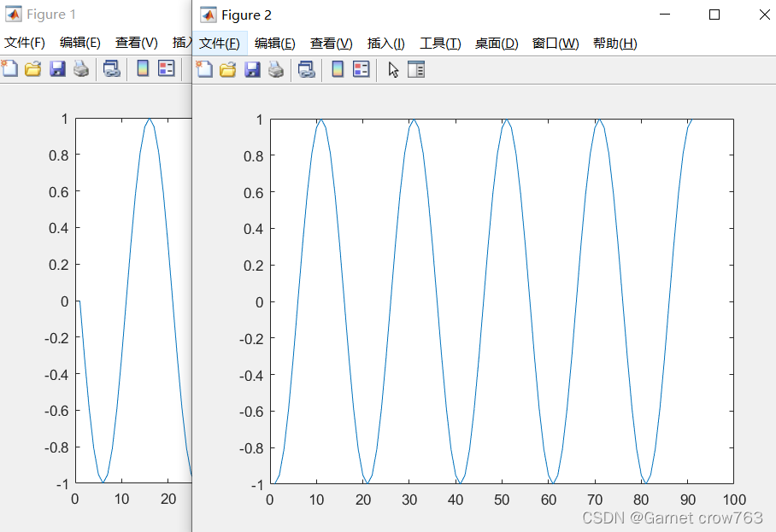Click y-axis label 0.4 in Figure 1

(x=58, y=228)
